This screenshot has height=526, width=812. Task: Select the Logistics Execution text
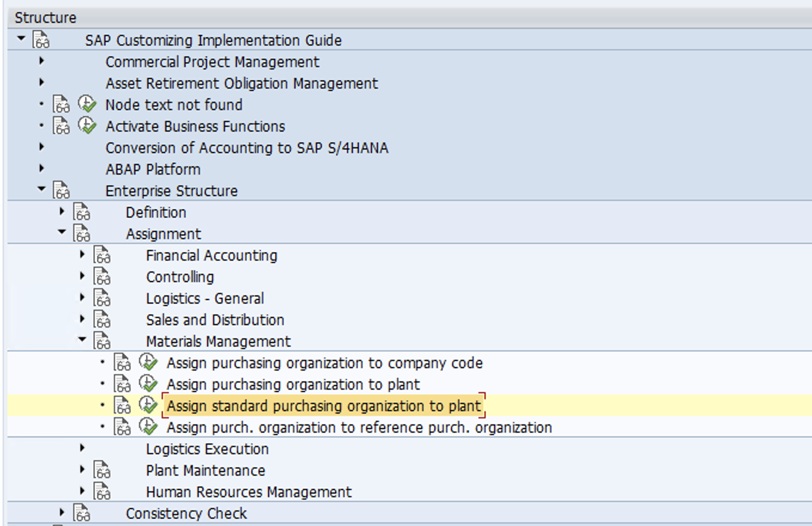(x=207, y=449)
